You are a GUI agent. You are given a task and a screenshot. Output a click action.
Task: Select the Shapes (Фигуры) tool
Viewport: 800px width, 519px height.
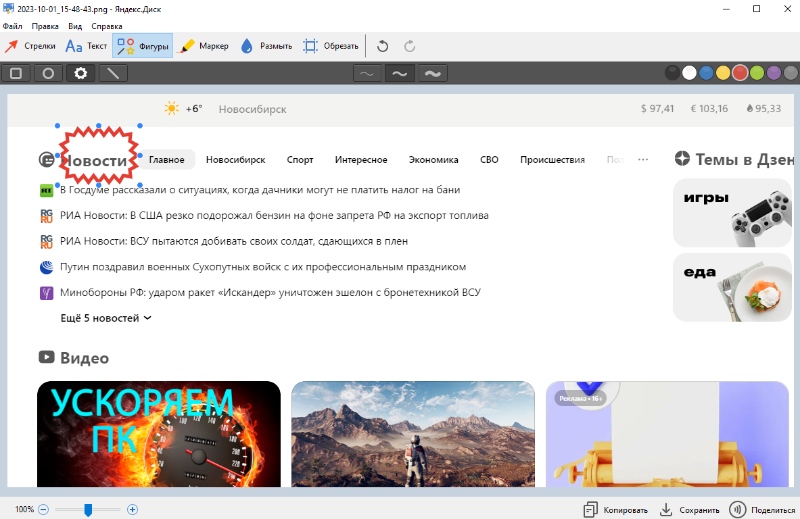pyautogui.click(x=142, y=46)
